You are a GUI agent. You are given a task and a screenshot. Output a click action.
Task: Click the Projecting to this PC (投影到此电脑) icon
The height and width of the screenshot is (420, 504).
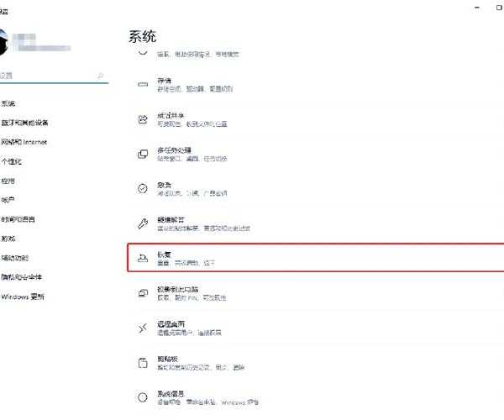coord(142,292)
